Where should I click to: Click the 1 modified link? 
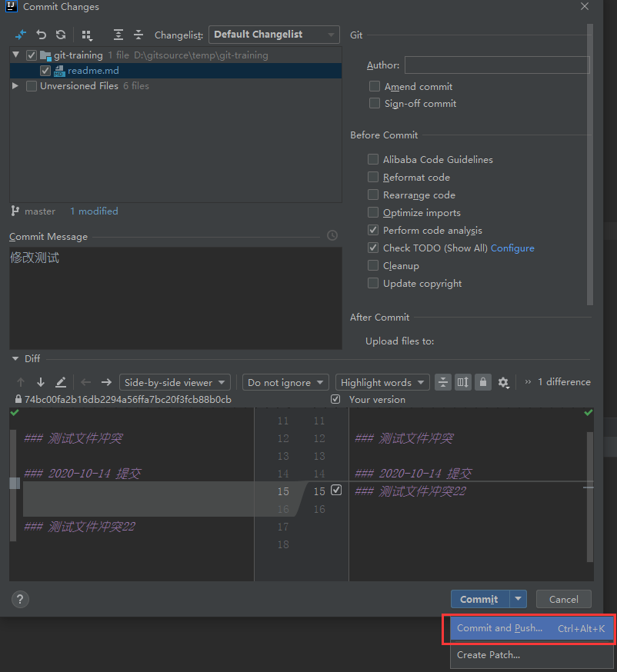point(94,211)
